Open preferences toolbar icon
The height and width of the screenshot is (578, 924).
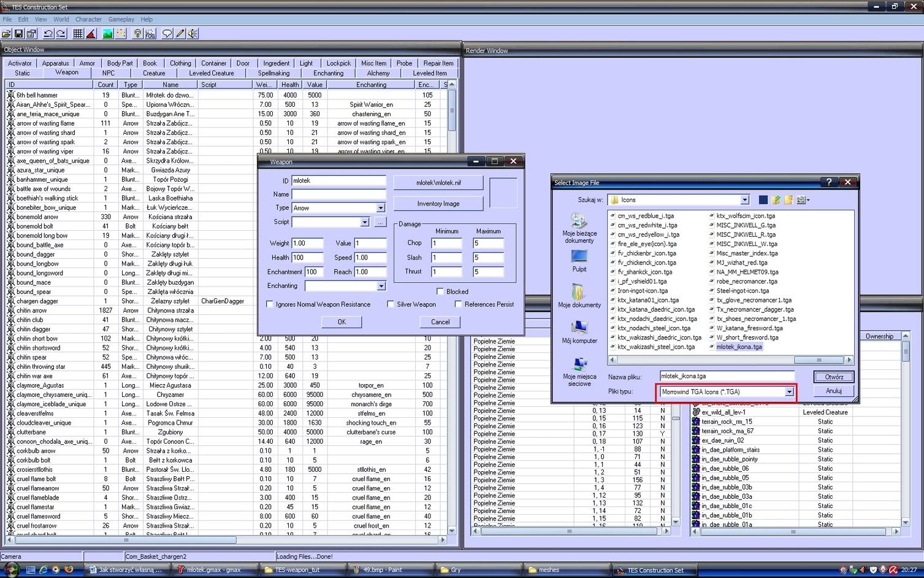(x=31, y=34)
